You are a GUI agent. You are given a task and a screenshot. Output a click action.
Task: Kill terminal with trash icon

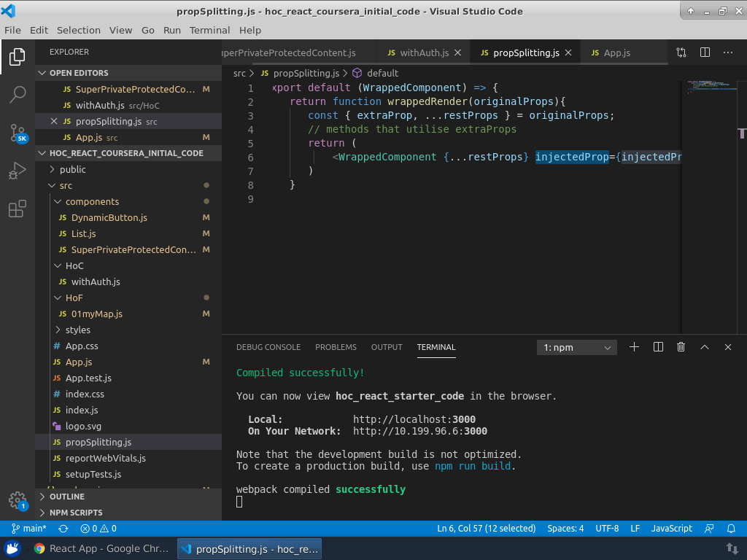[681, 348]
